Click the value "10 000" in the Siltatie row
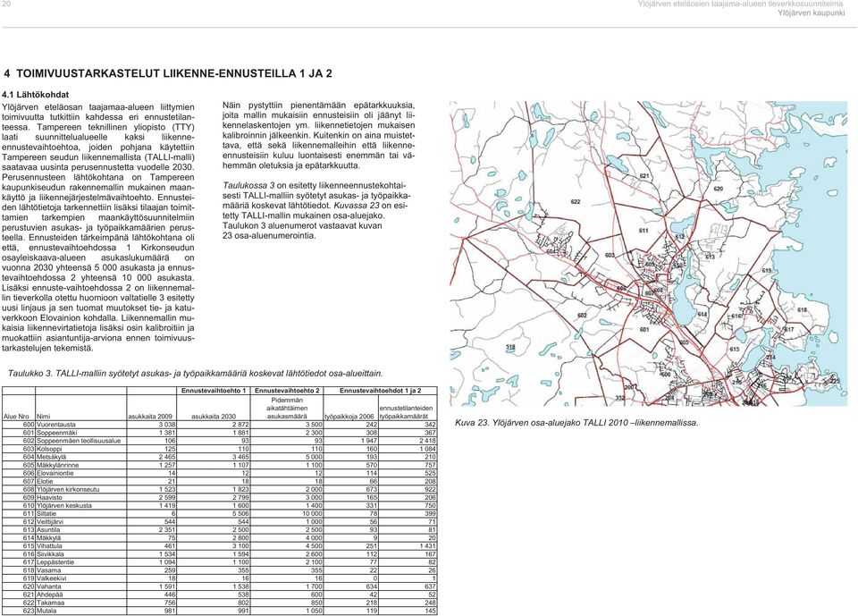The height and width of the screenshot is (616, 858). [313, 513]
